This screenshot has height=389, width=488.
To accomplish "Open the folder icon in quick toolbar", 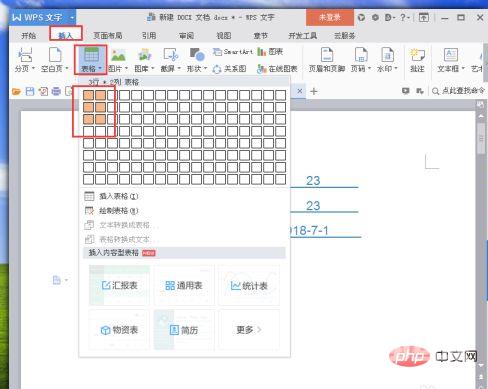I will (x=16, y=91).
